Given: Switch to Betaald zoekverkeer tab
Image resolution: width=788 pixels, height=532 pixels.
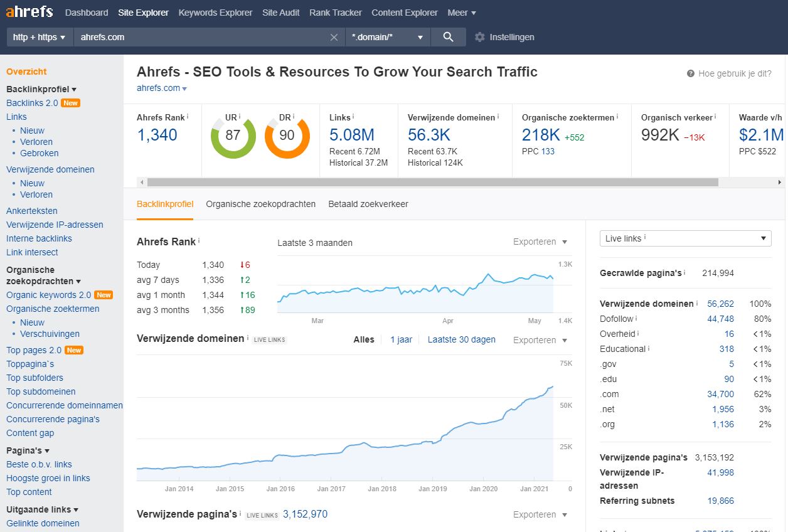Looking at the screenshot, I should tap(368, 204).
